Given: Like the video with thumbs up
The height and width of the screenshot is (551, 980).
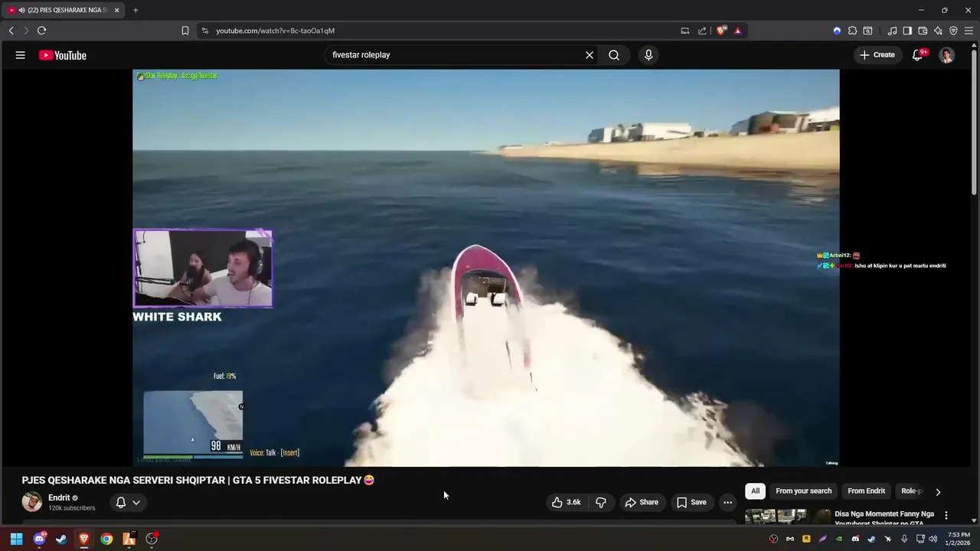Looking at the screenshot, I should [x=567, y=502].
